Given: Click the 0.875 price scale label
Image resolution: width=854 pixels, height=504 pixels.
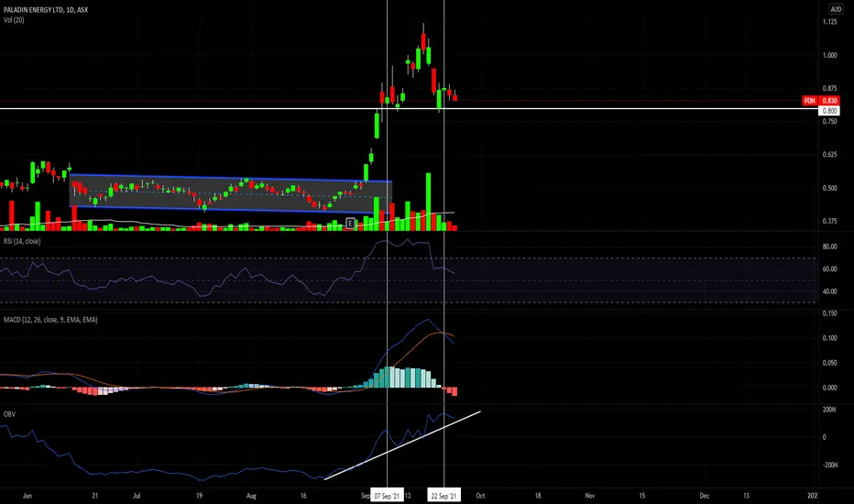Looking at the screenshot, I should [x=829, y=88].
